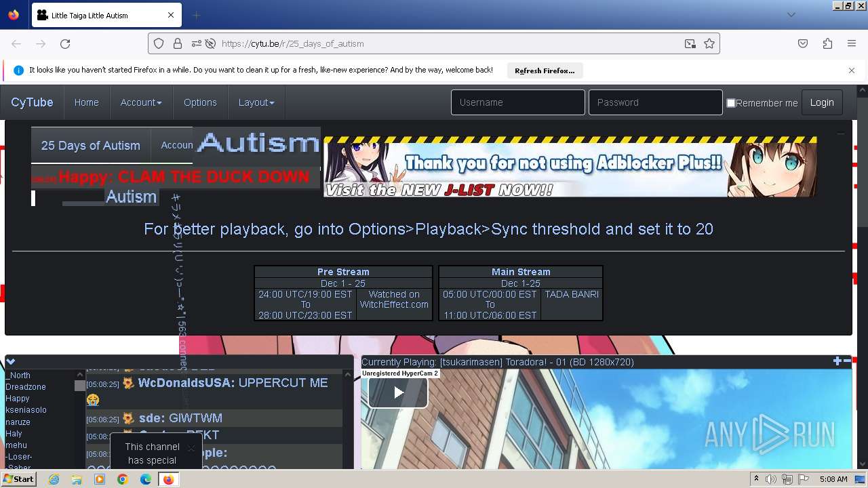Click sde username in chat
The image size is (868, 488).
[152, 418]
